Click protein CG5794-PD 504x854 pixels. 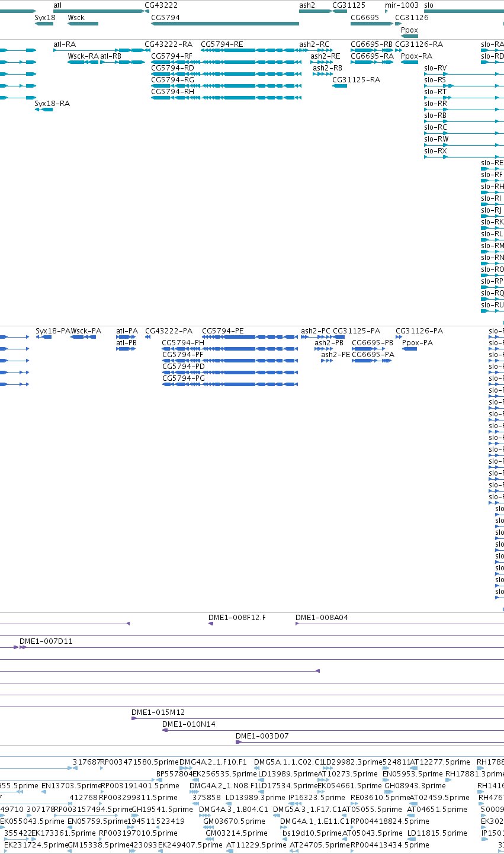(184, 367)
